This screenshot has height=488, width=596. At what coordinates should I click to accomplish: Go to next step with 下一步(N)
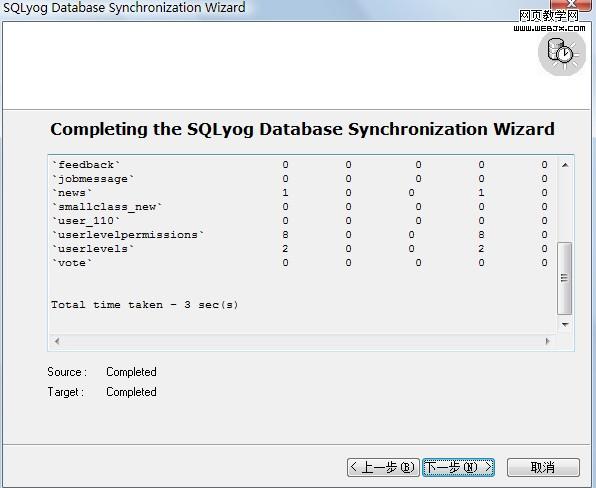[x=458, y=467]
